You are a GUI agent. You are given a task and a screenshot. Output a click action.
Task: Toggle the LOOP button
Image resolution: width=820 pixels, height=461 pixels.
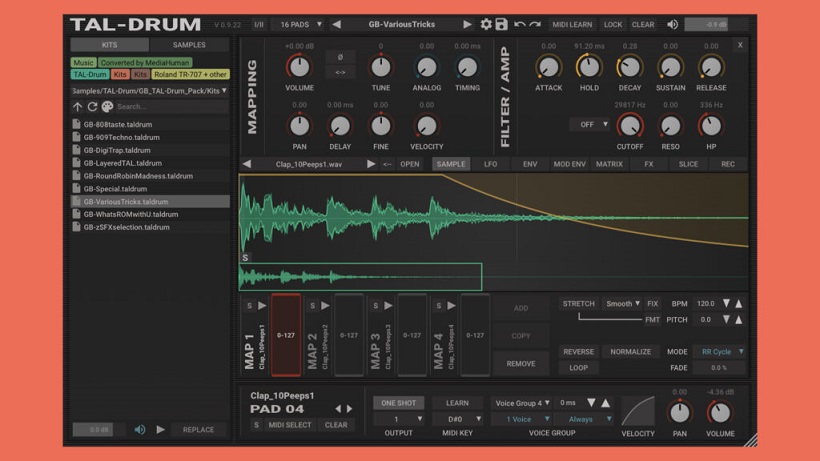click(578, 367)
